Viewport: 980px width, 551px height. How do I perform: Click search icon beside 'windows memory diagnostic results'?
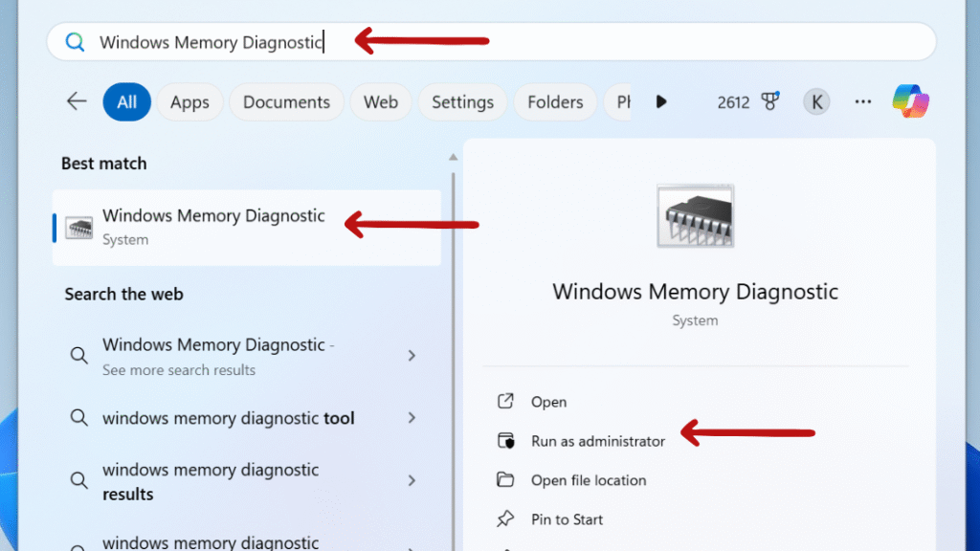click(78, 480)
